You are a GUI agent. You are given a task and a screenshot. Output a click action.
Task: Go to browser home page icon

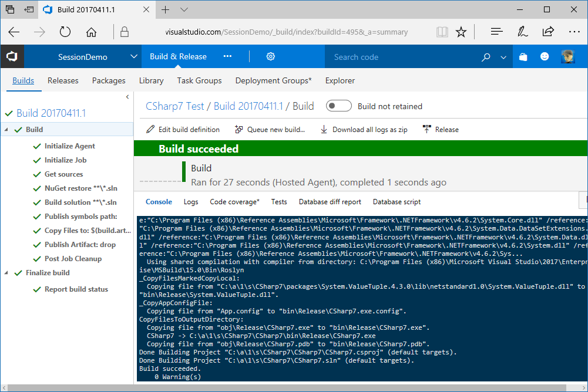[91, 32]
